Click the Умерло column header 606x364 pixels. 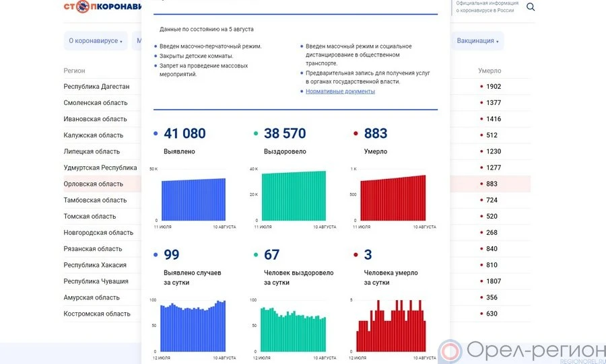[x=490, y=71]
